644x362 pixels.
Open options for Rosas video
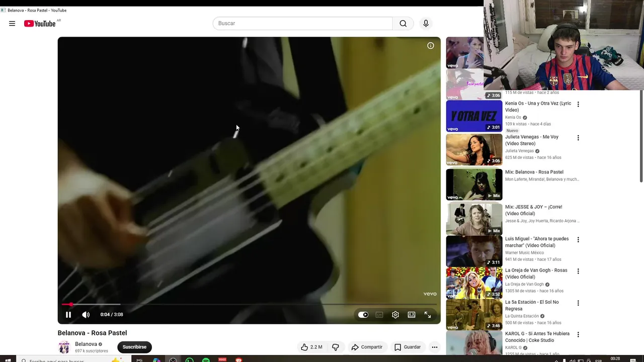578,271
